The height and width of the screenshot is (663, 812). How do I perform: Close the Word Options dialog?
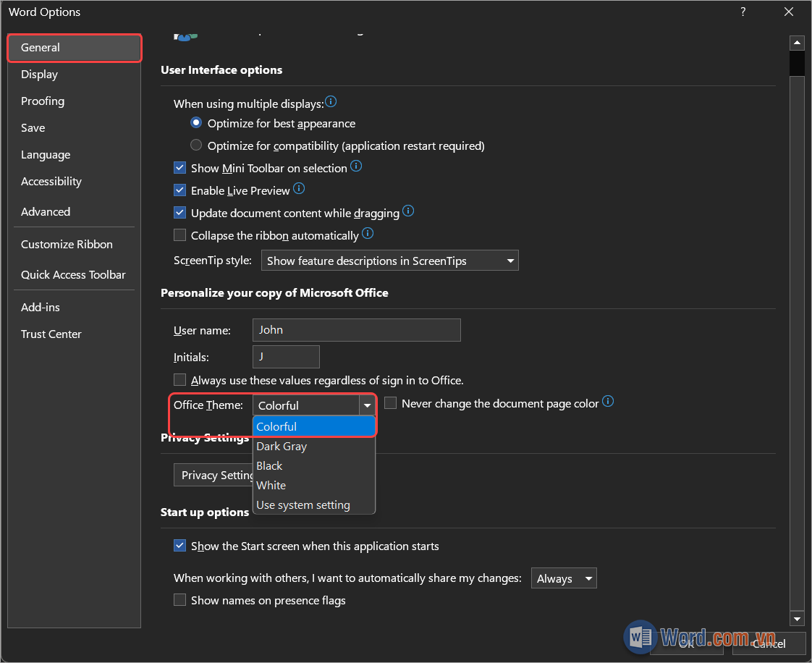point(788,12)
